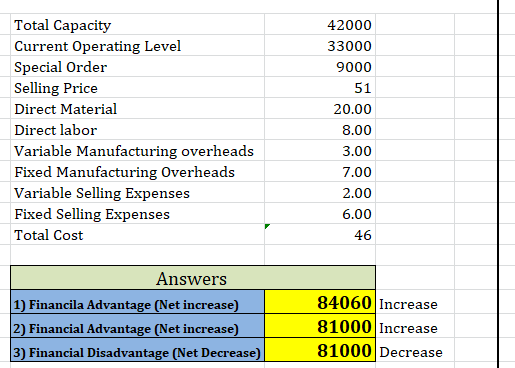Click 'Increase' text beside row 2) 81000
The height and width of the screenshot is (368, 515).
408,328
